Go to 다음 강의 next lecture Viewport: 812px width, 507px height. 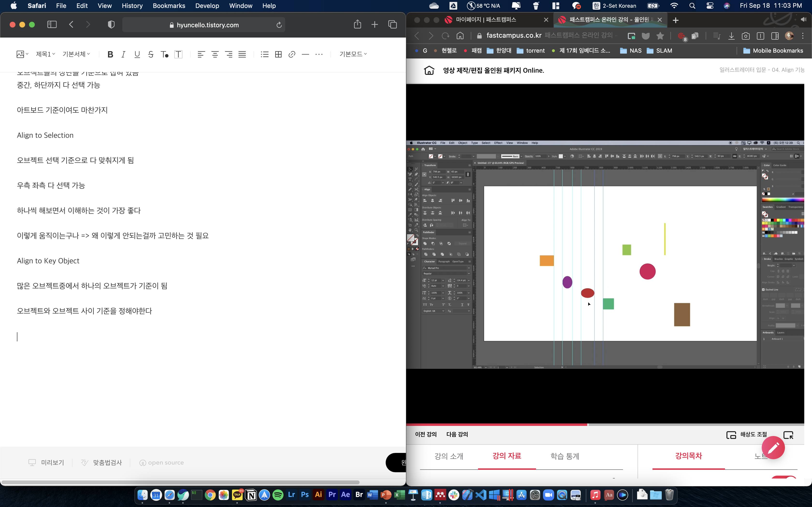457,434
